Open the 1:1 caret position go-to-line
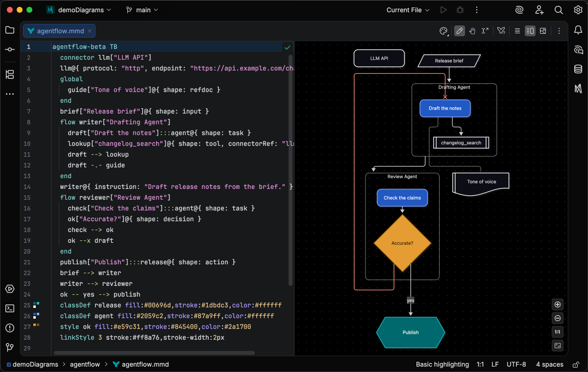Image resolution: width=588 pixels, height=372 pixels. [x=480, y=364]
